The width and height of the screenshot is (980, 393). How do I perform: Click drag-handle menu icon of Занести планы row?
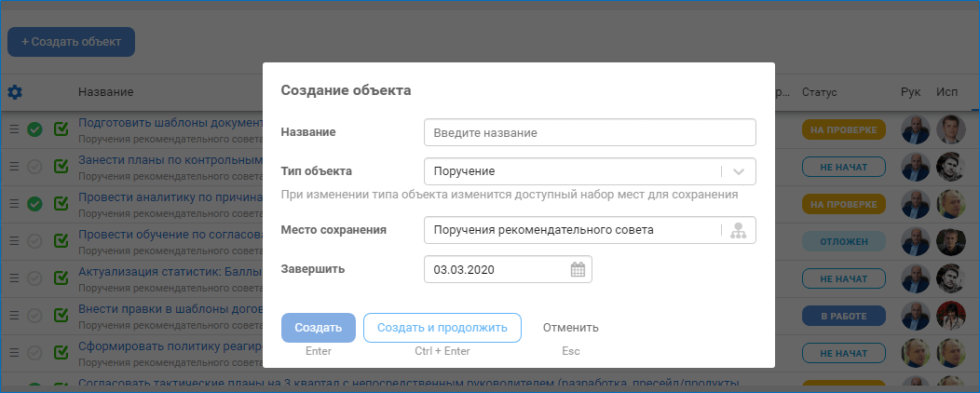[14, 166]
